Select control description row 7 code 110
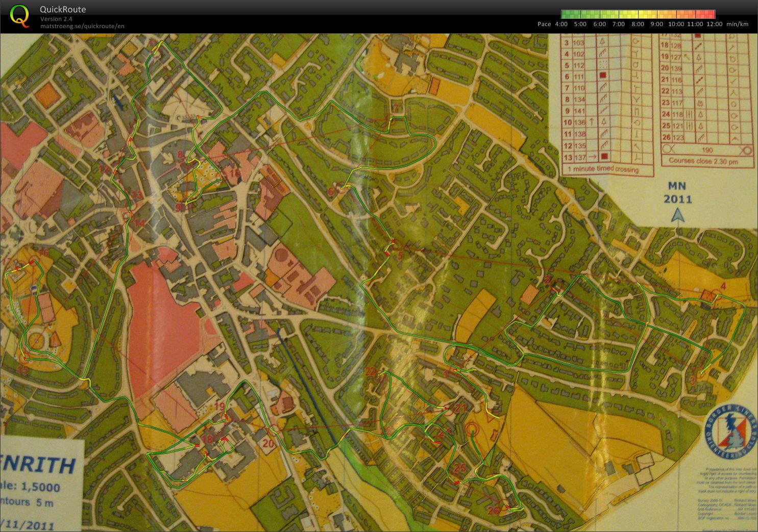 (607, 88)
